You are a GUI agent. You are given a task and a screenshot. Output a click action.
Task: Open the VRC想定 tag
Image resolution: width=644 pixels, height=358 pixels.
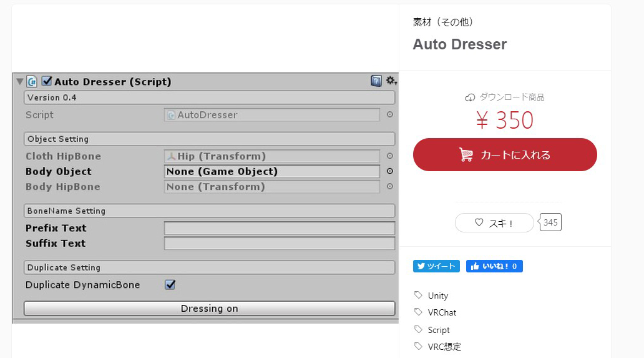[444, 347]
